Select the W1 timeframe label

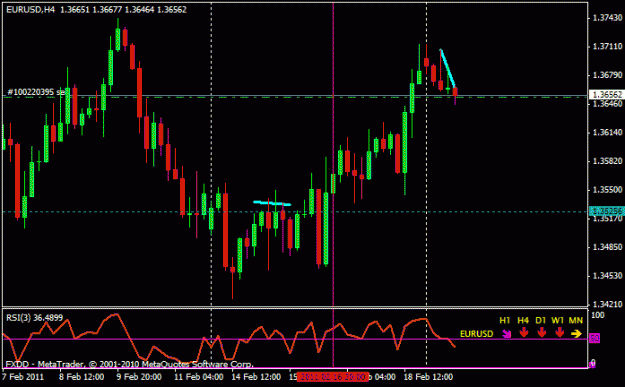pos(558,320)
